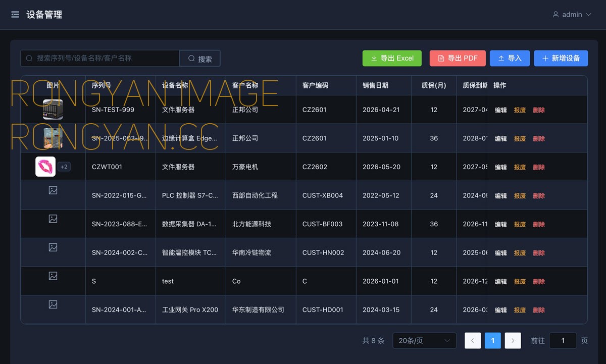This screenshot has height=364, width=606.
Task: Toggle the sidebar menu collapse icon
Action: pos(15,15)
